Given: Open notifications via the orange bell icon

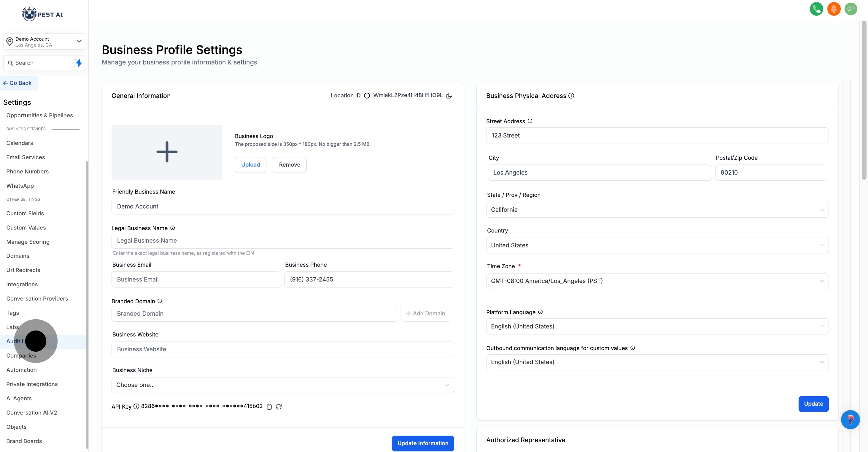Looking at the screenshot, I should click(x=834, y=9).
